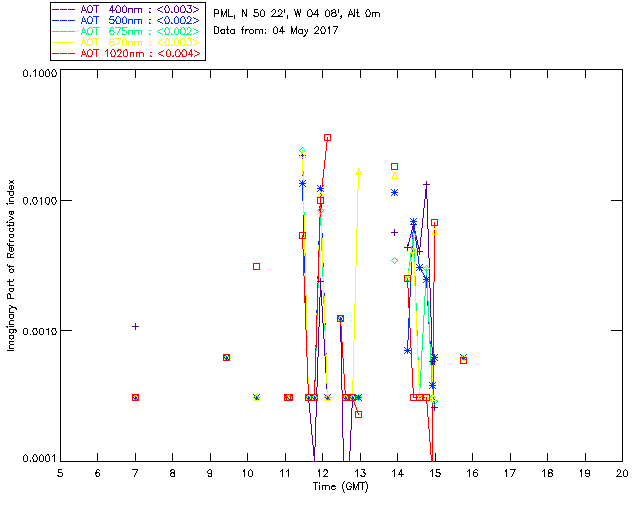Click the red square marker at time 9.4

pos(227,358)
